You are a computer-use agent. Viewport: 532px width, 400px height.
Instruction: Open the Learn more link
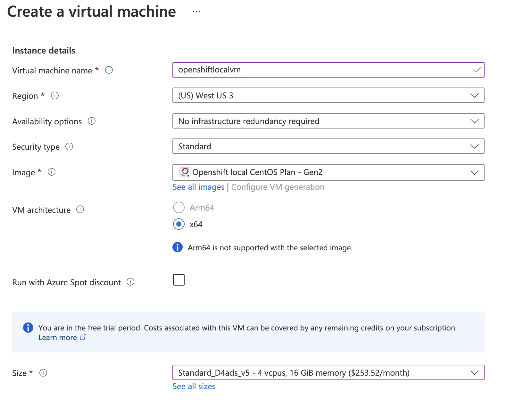coord(58,338)
